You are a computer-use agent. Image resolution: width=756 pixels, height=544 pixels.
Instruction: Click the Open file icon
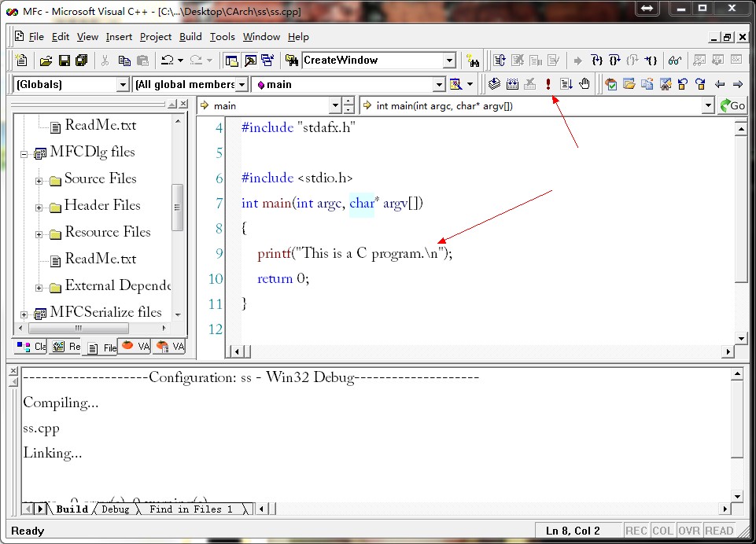(46, 61)
